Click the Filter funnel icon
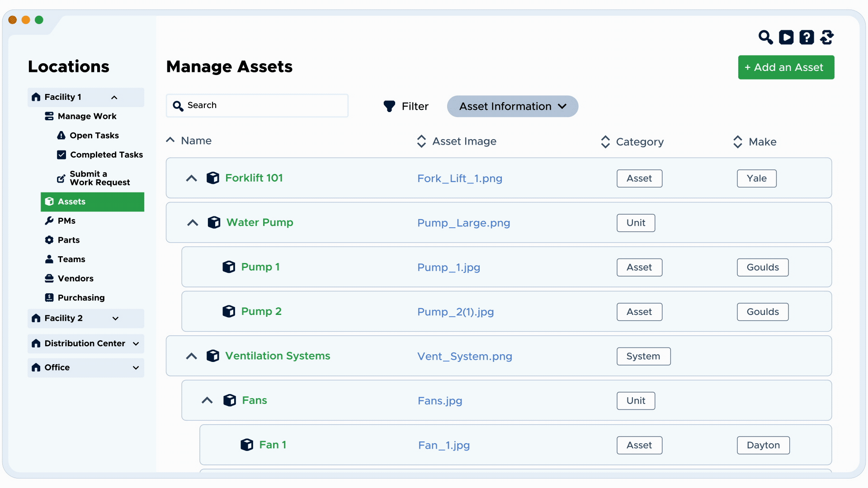The image size is (868, 488). tap(389, 106)
